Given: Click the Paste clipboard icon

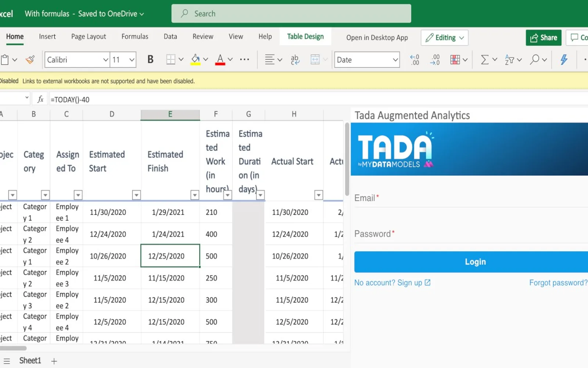Looking at the screenshot, I should click(5, 60).
